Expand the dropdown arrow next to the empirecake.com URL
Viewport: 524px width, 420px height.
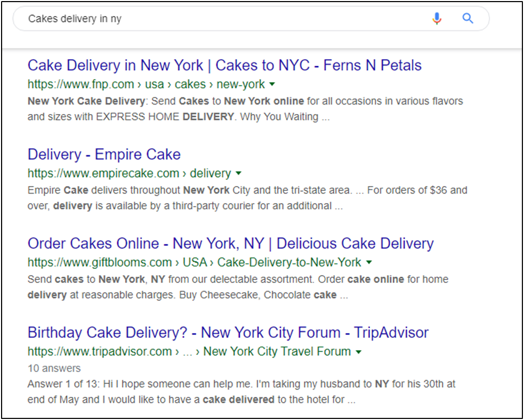tap(239, 173)
